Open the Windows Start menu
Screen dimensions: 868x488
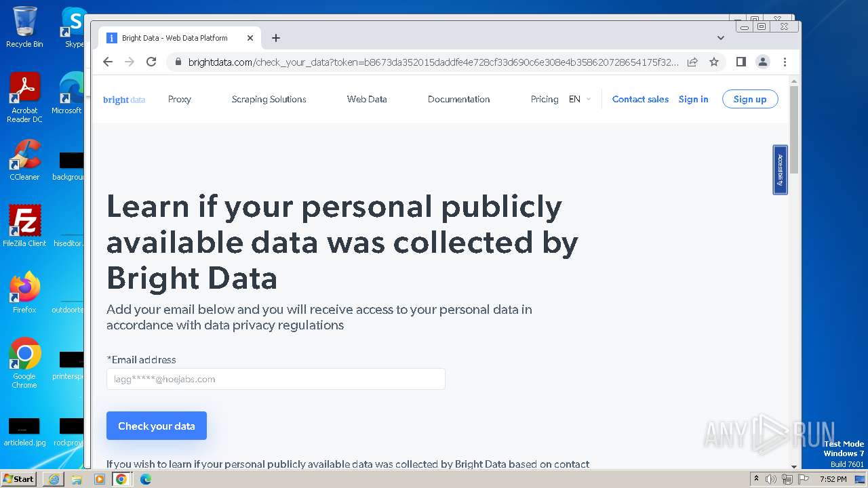click(x=19, y=479)
